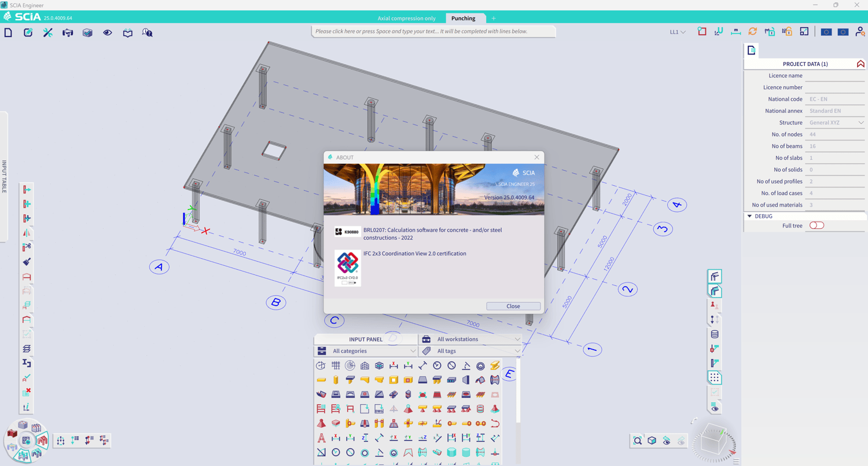Click the zoom magnifier icon near view cube
The image size is (868, 466).
[x=638, y=441]
